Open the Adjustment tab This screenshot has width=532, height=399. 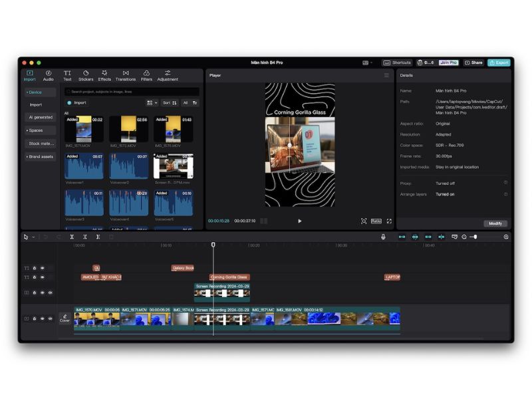[x=168, y=76]
